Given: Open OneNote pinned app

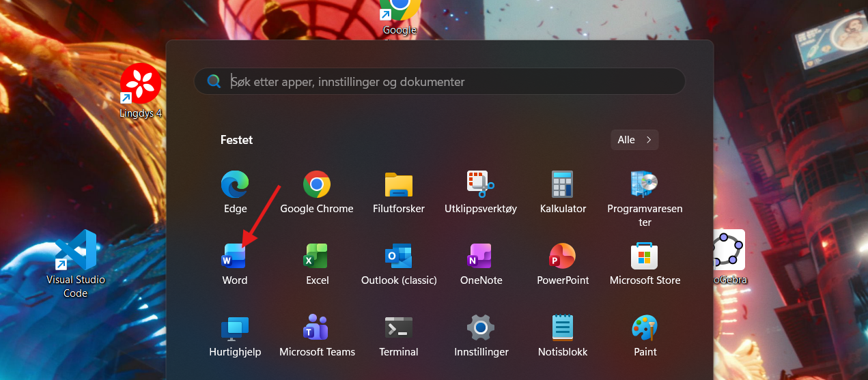Looking at the screenshot, I should (481, 257).
